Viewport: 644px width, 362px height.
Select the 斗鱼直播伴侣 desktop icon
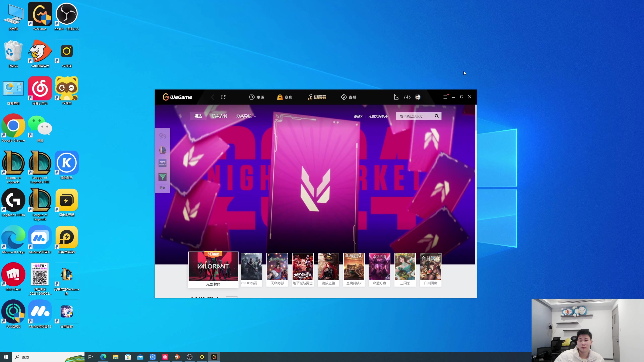click(40, 54)
